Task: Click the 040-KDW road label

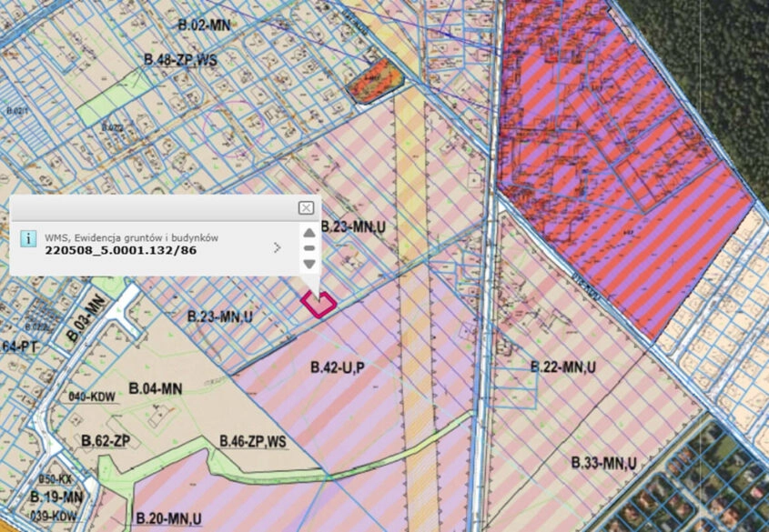Action: click(x=89, y=396)
